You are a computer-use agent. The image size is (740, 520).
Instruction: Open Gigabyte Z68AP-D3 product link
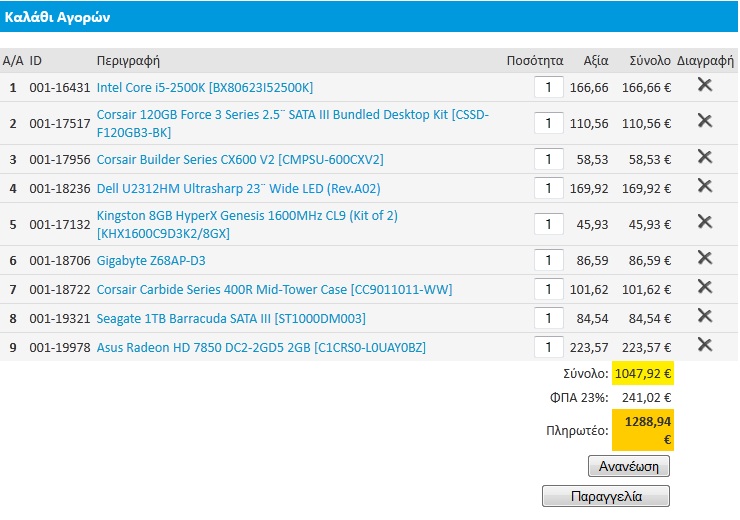[x=151, y=261]
